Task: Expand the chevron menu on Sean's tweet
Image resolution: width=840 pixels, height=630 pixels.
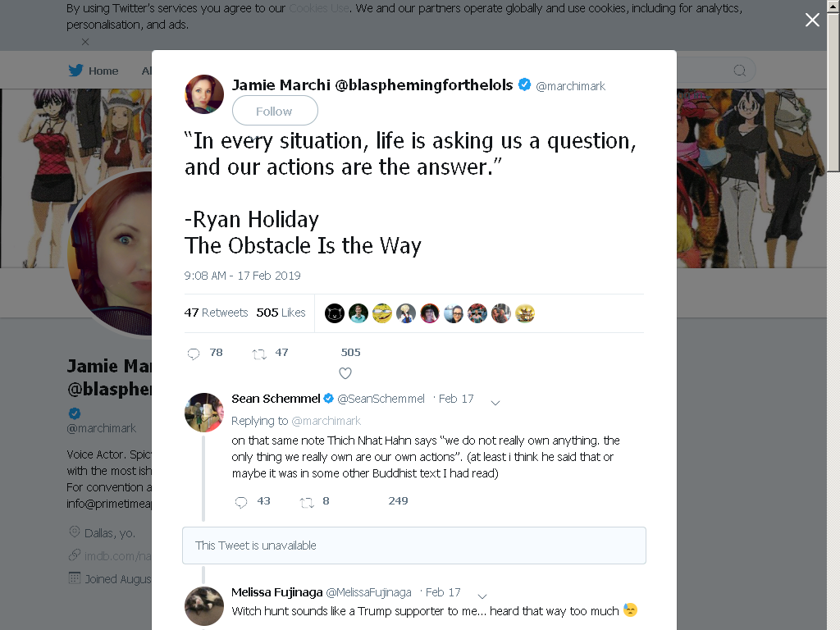Action: coord(495,403)
